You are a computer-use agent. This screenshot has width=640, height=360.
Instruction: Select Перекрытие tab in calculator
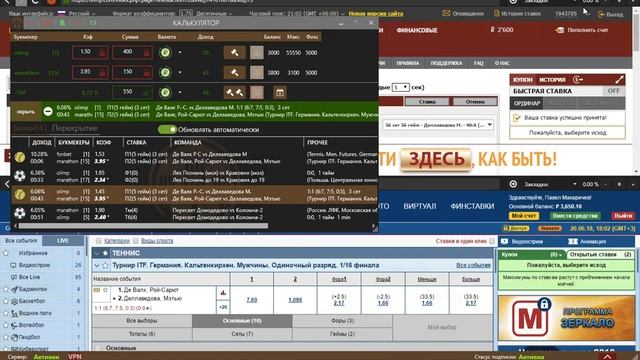[75, 128]
